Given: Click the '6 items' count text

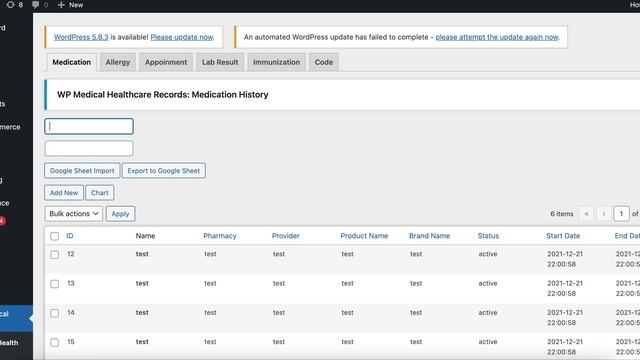Looking at the screenshot, I should [x=562, y=214].
